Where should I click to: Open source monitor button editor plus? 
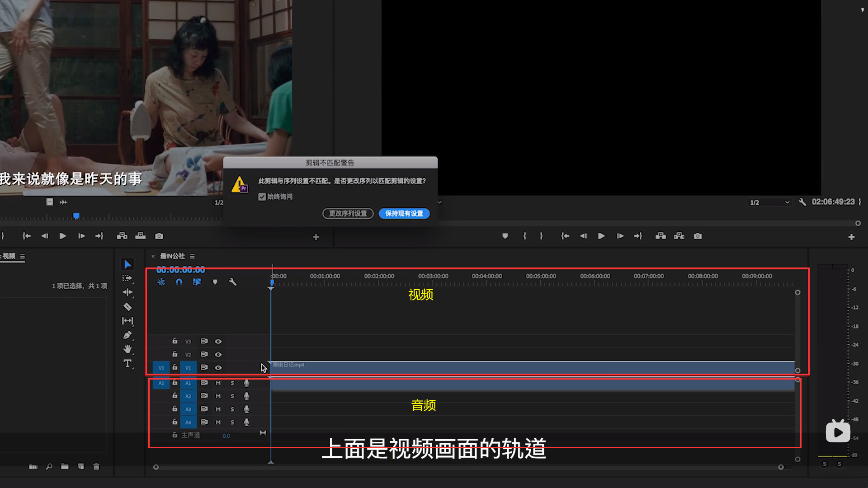click(x=316, y=237)
